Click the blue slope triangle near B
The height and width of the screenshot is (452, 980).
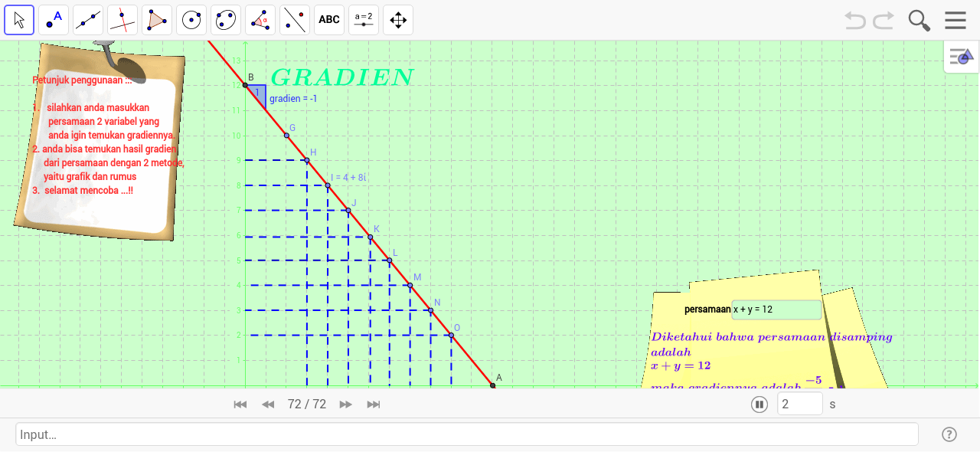[259, 93]
